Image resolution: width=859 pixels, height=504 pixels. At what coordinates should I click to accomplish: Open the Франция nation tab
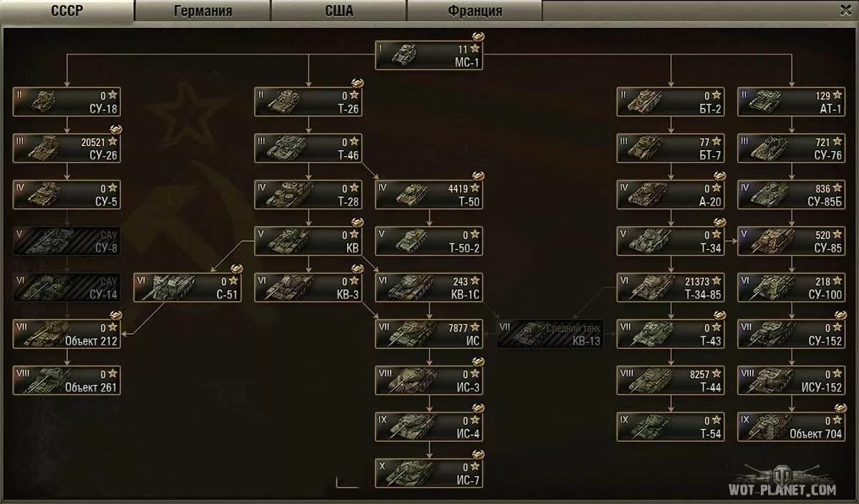(475, 11)
